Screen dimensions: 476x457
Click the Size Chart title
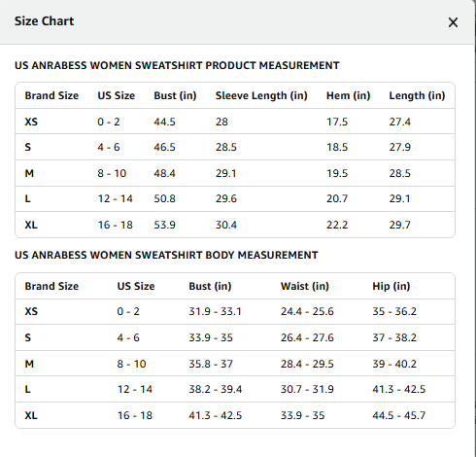pyautogui.click(x=44, y=21)
